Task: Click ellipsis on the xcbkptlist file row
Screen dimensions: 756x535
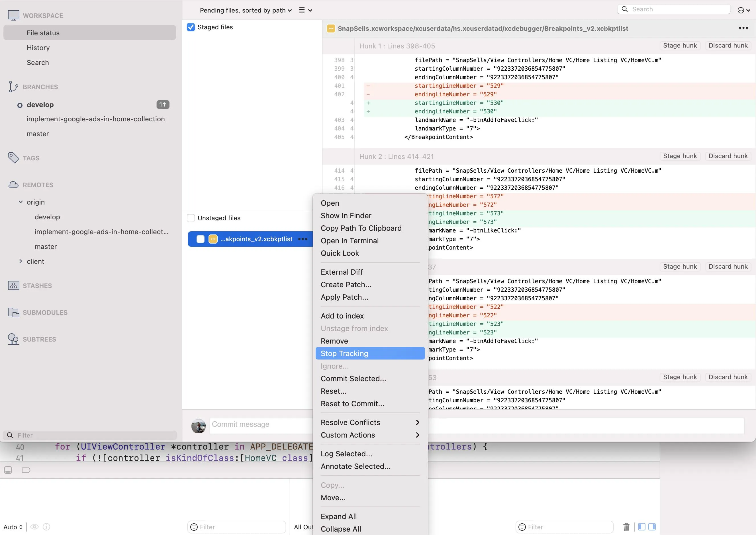Action: (x=303, y=239)
